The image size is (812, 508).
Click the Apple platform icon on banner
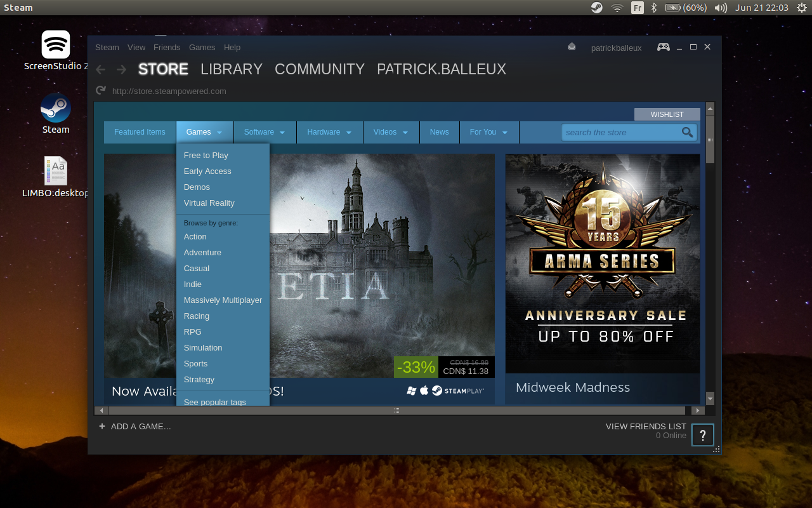click(424, 390)
